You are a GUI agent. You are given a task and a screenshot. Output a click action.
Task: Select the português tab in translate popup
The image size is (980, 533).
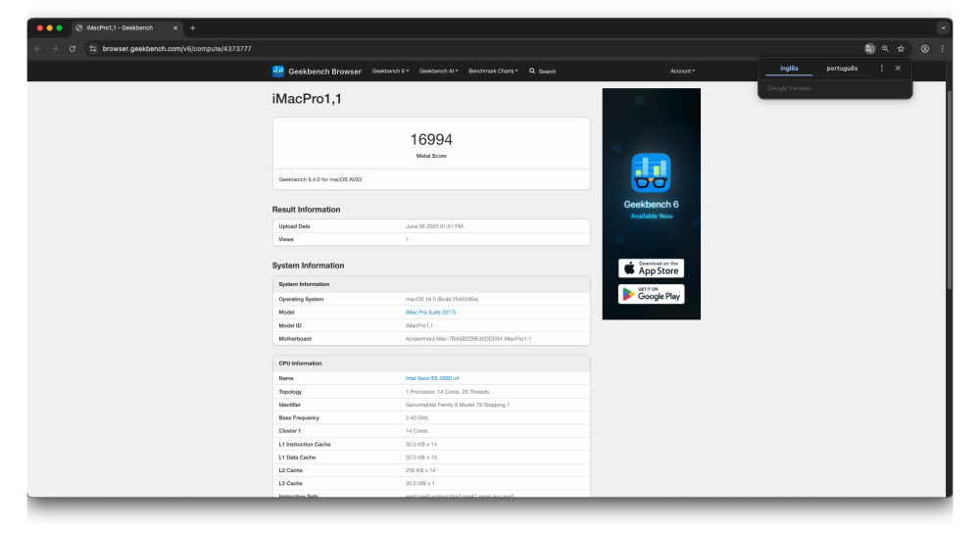pos(842,69)
